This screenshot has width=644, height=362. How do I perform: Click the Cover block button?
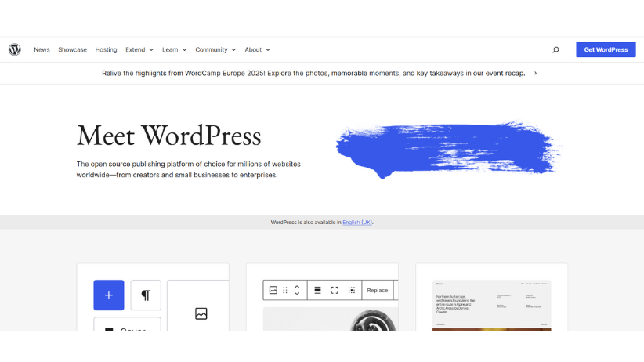128,324
